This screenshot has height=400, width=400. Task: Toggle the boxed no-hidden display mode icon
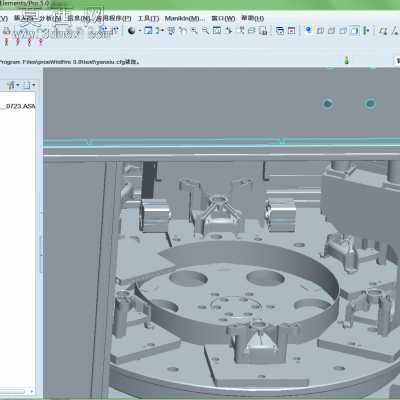(355, 31)
